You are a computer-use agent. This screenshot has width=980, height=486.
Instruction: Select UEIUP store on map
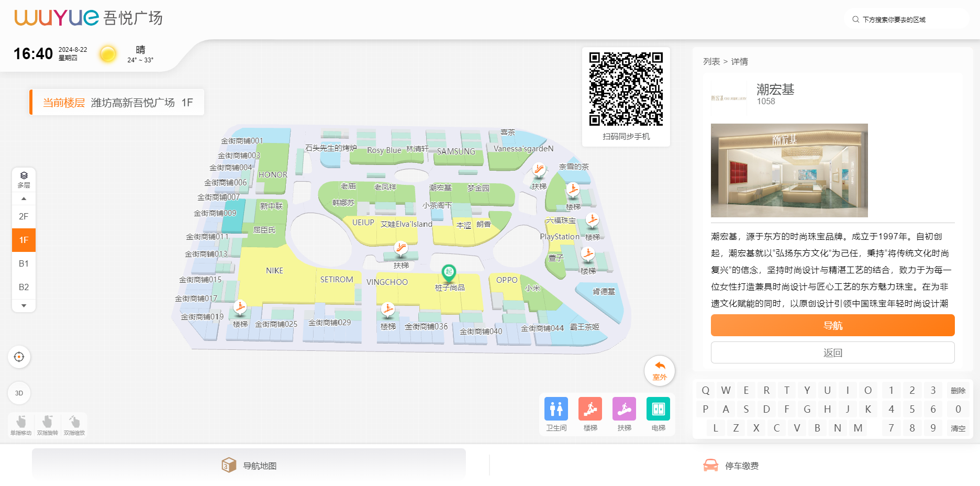(363, 223)
